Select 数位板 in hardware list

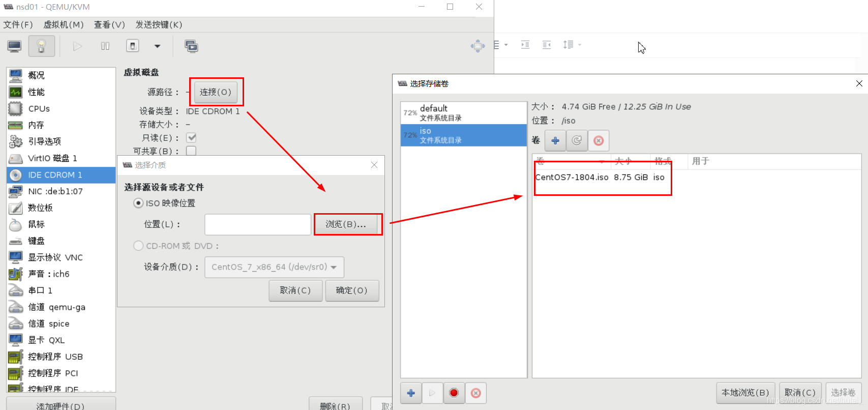pyautogui.click(x=61, y=208)
